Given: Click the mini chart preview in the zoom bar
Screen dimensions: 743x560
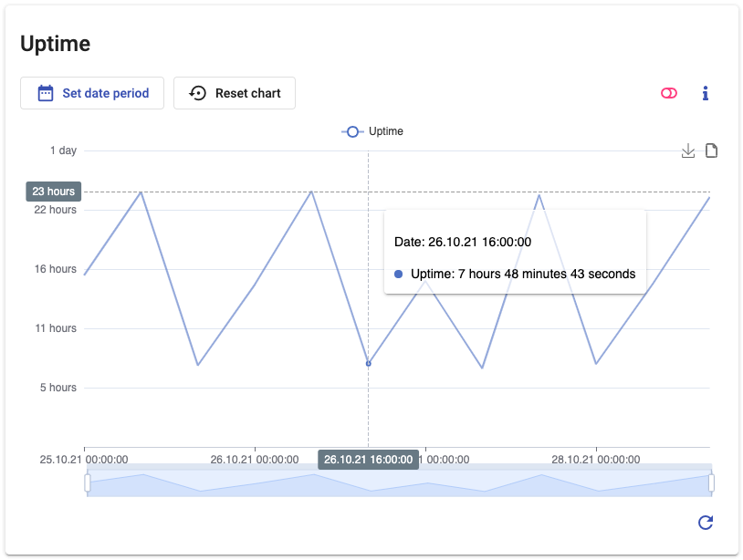Looking at the screenshot, I should coord(399,483).
